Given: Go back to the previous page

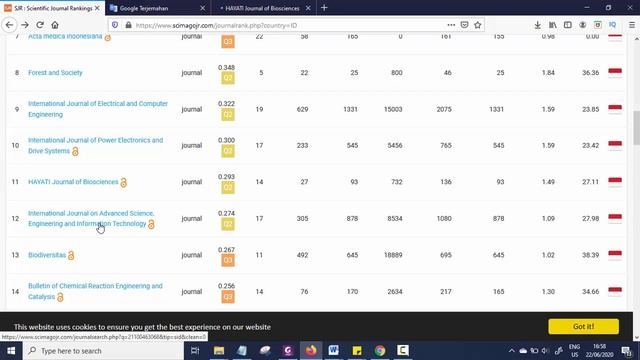Looking at the screenshot, I should click(9, 25).
